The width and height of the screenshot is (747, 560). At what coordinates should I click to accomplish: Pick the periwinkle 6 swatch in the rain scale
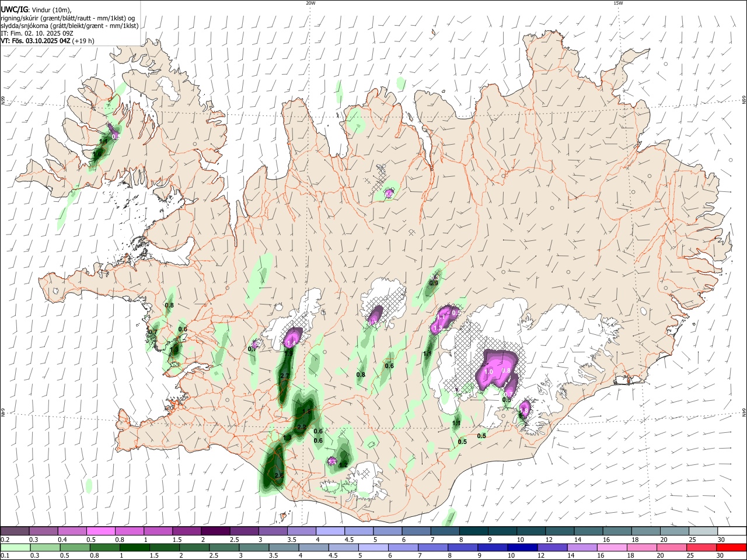click(x=403, y=547)
